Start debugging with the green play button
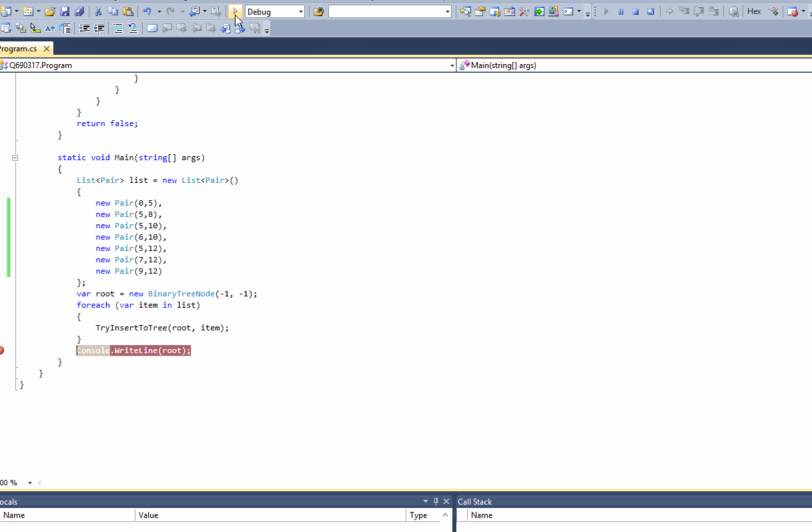 (x=236, y=11)
